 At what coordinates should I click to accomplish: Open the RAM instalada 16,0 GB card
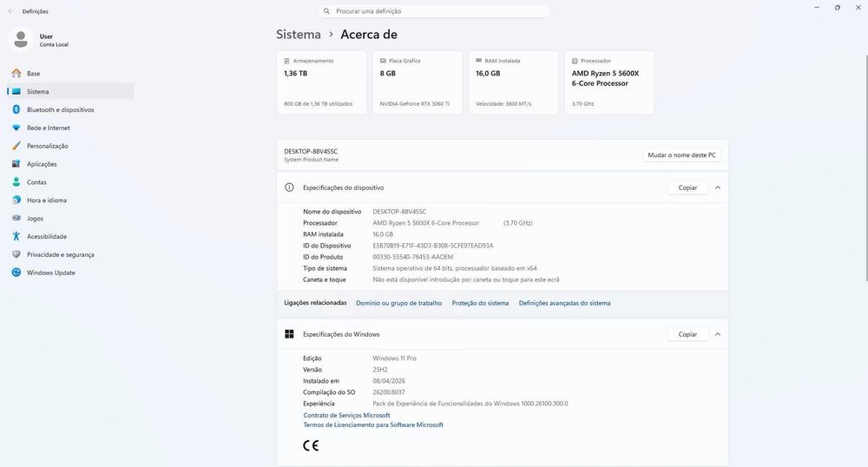513,82
